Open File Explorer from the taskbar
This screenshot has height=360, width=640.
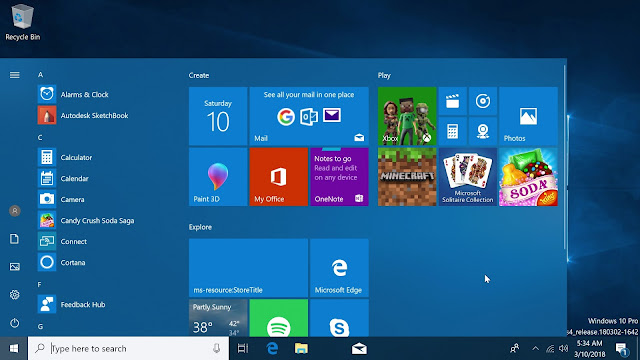(x=301, y=349)
